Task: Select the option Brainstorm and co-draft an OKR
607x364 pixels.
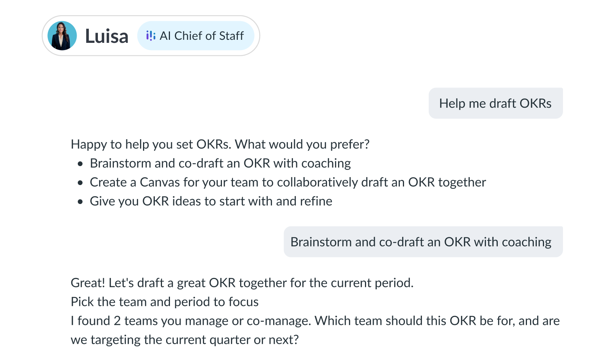Action: [x=220, y=163]
